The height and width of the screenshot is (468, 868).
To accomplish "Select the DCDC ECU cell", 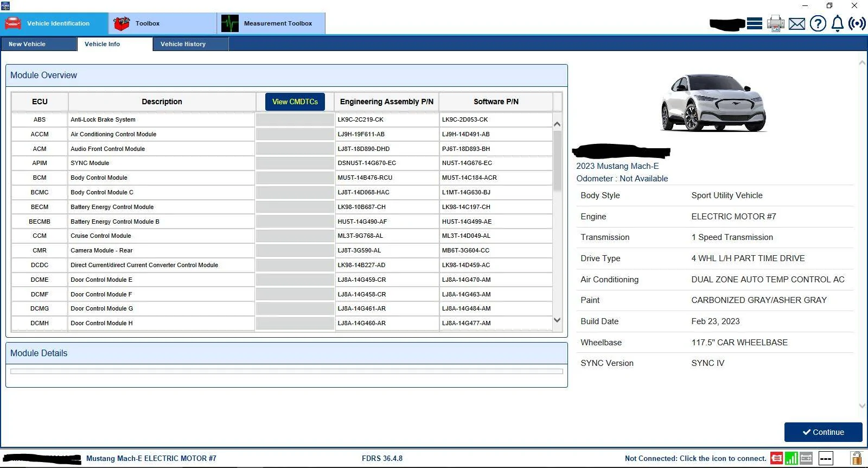I will [40, 265].
